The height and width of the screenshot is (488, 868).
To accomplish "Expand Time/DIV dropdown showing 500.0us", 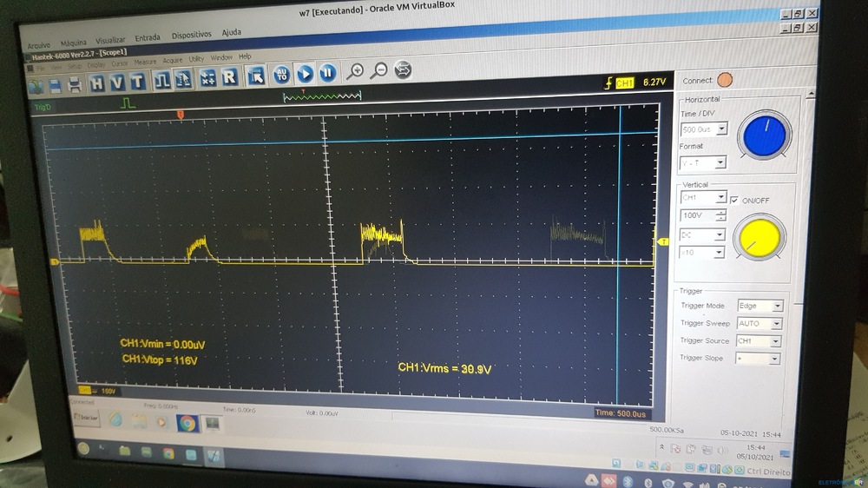I will point(721,129).
